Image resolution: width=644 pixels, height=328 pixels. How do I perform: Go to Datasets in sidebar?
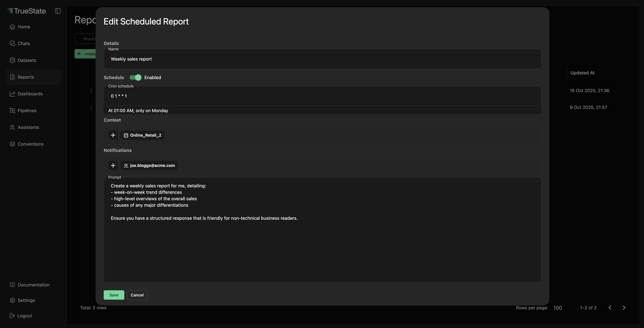pyautogui.click(x=26, y=60)
